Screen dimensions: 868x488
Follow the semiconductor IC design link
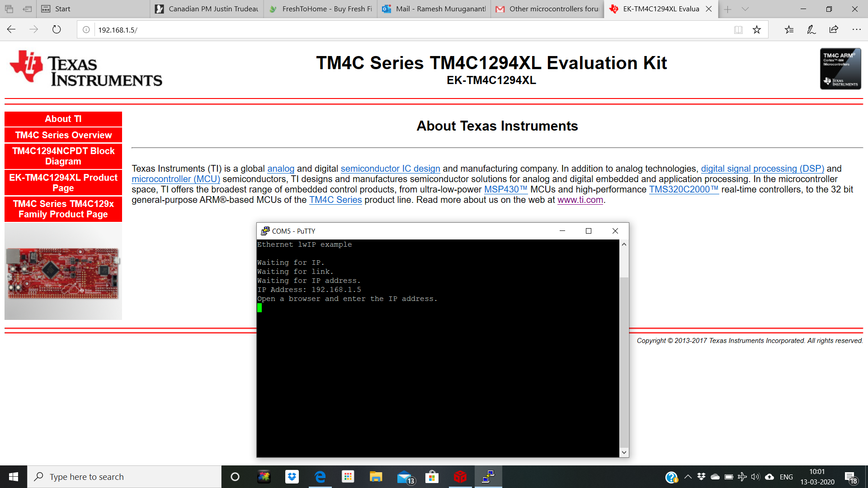point(390,169)
